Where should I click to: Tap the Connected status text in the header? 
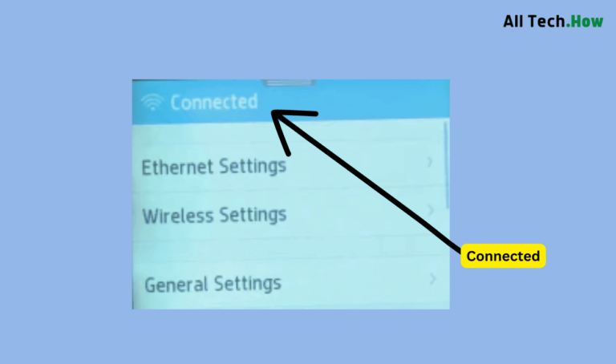tap(214, 102)
